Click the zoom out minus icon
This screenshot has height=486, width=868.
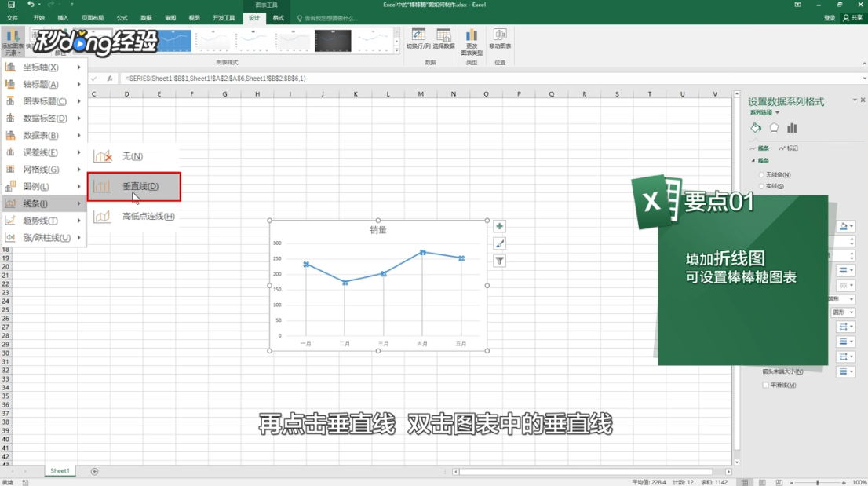coord(792,482)
